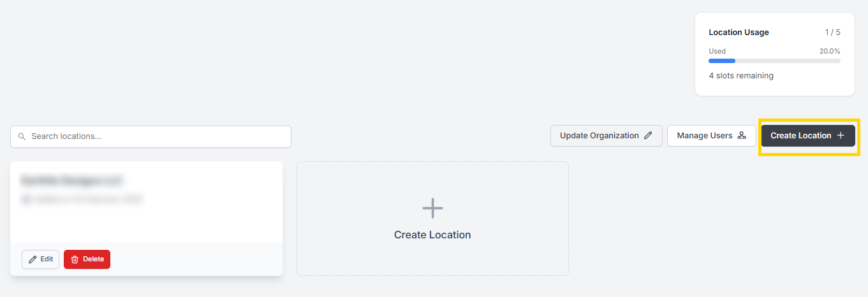Click the 1 / 5 usage count
The width and height of the screenshot is (868, 297).
click(x=832, y=33)
